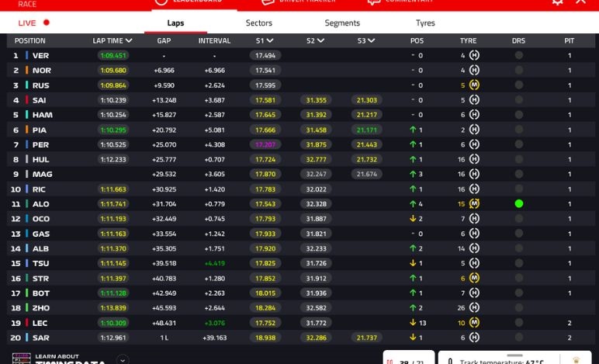599x364 pixels.
Task: Expand Learn About Timing Data panel
Action: pos(122,359)
